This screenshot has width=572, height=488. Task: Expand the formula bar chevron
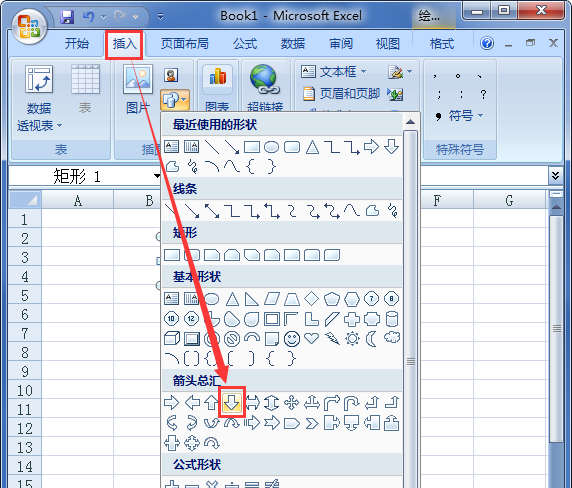[x=555, y=175]
